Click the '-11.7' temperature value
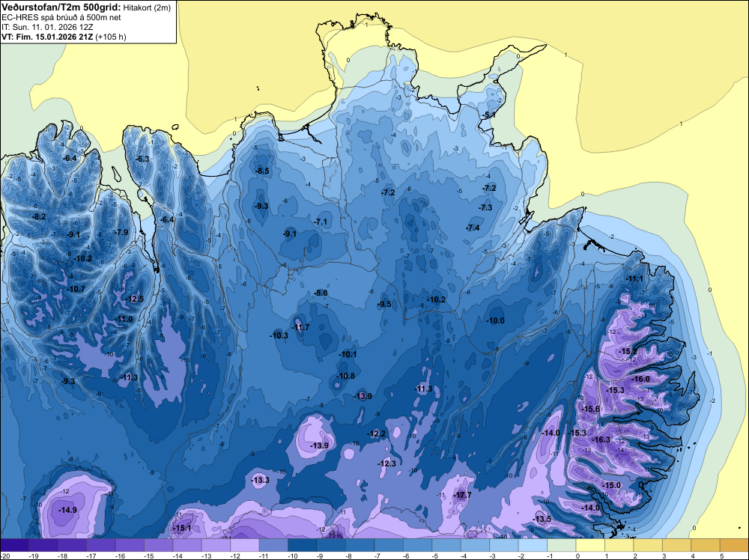 pos(301,327)
